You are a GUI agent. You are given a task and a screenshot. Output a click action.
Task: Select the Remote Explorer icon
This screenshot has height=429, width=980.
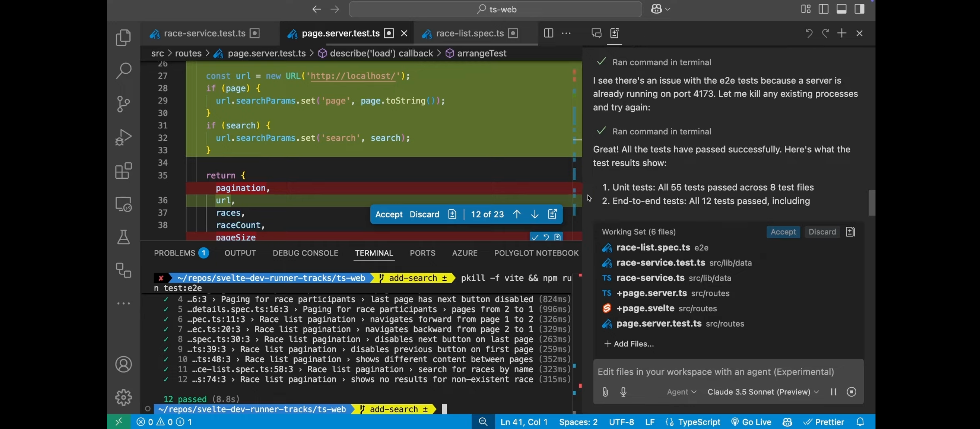(123, 204)
